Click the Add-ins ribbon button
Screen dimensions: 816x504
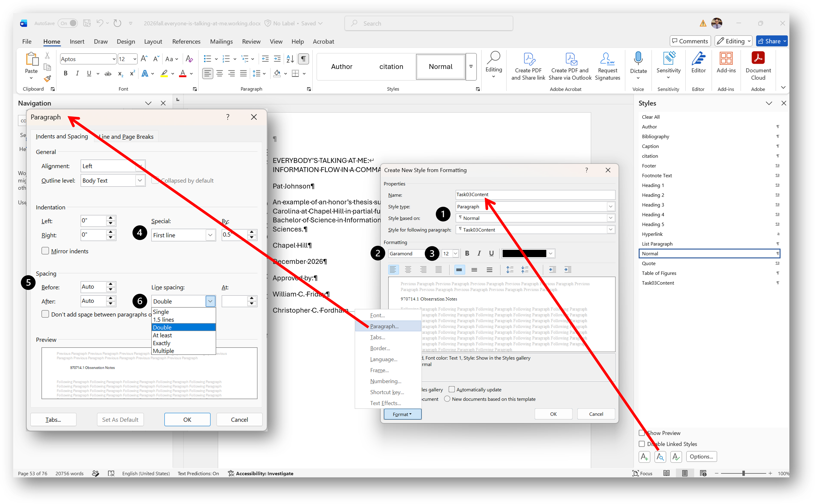pyautogui.click(x=726, y=63)
